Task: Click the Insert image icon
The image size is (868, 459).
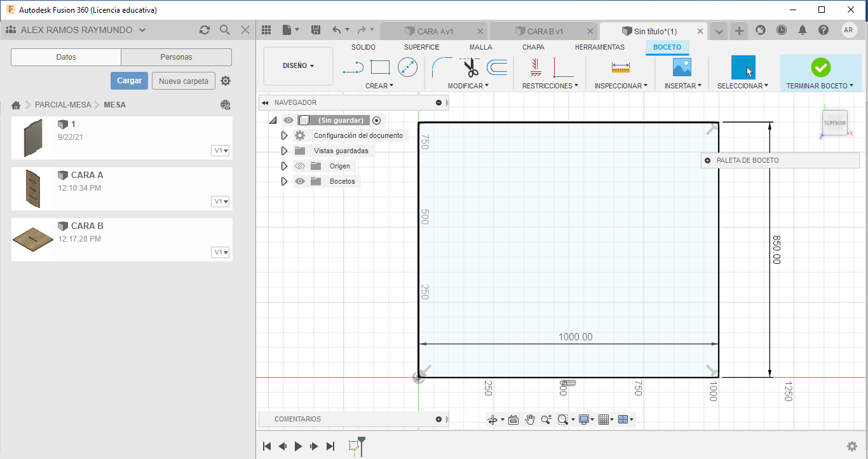Action: click(682, 67)
